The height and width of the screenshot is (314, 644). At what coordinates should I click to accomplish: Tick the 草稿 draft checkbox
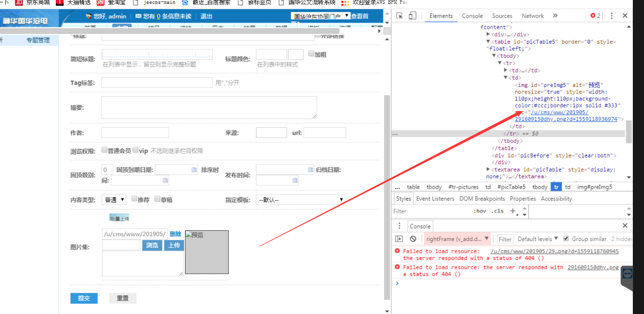(157, 199)
